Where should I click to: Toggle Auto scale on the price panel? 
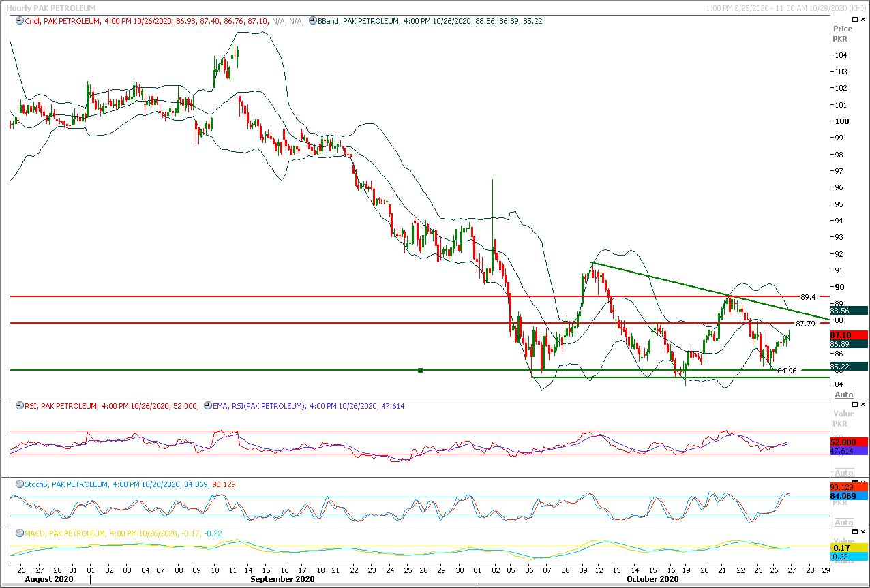coord(843,394)
